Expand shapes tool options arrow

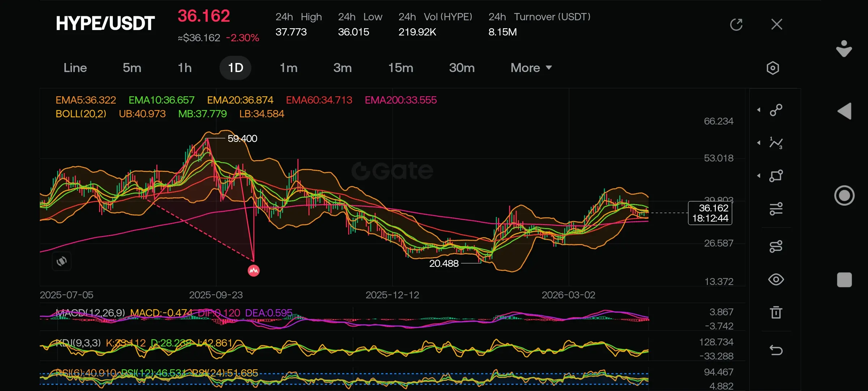(x=759, y=176)
